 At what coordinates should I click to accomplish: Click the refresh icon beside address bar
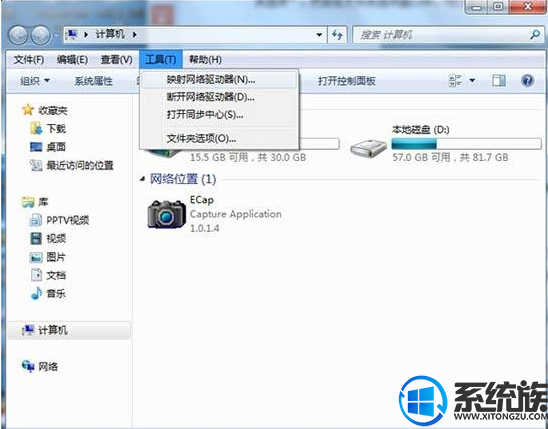tap(337, 35)
